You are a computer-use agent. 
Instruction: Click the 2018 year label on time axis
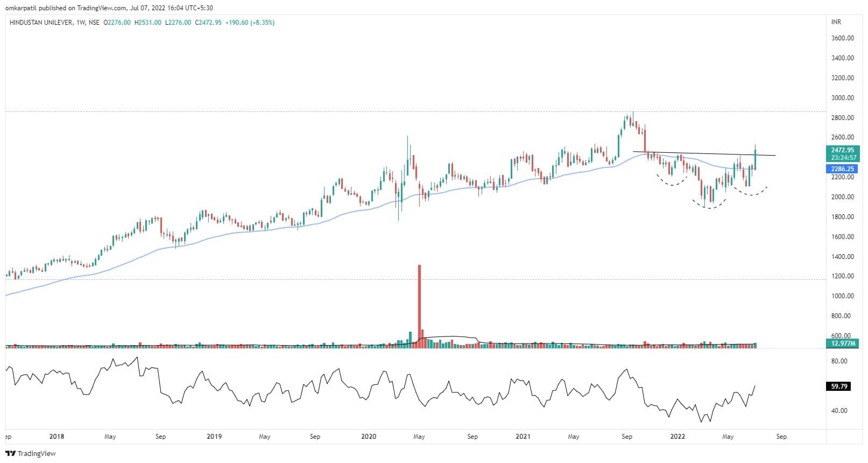click(57, 437)
